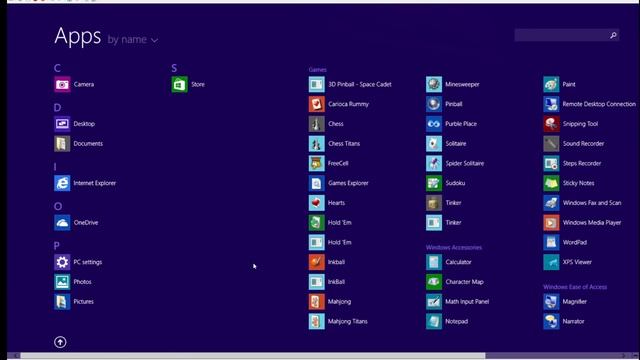Open the OneDrive app icon

click(x=62, y=223)
